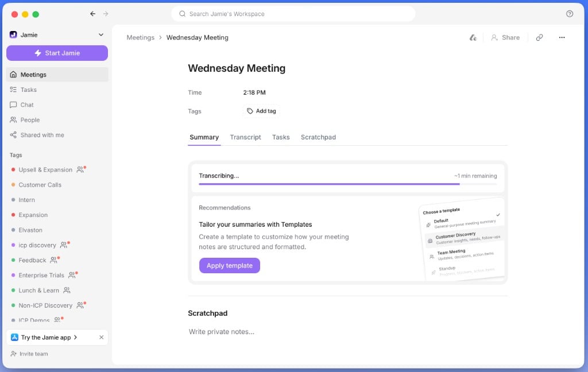Click Invite team link
Screen dimensions: 588x372
tap(30, 354)
